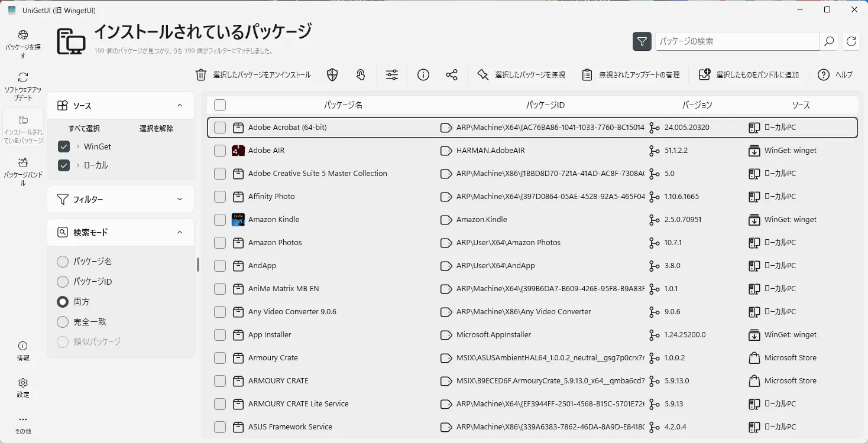Sort by ソース column header

[801, 105]
